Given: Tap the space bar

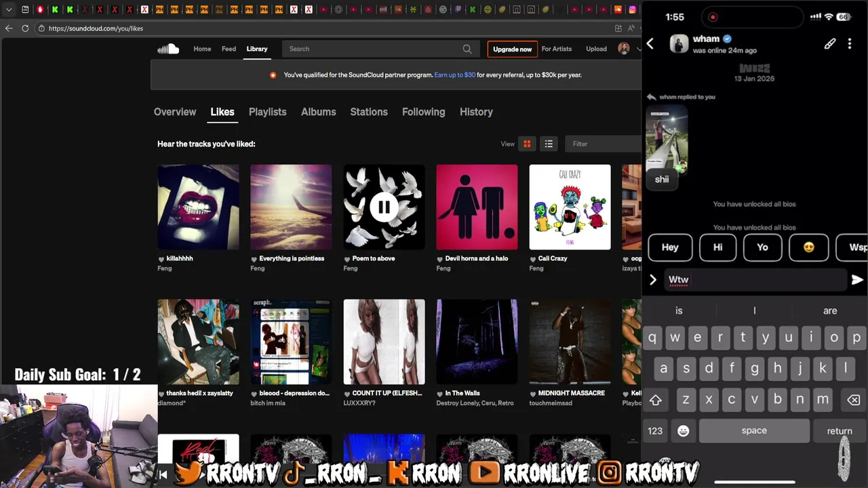Looking at the screenshot, I should point(754,430).
